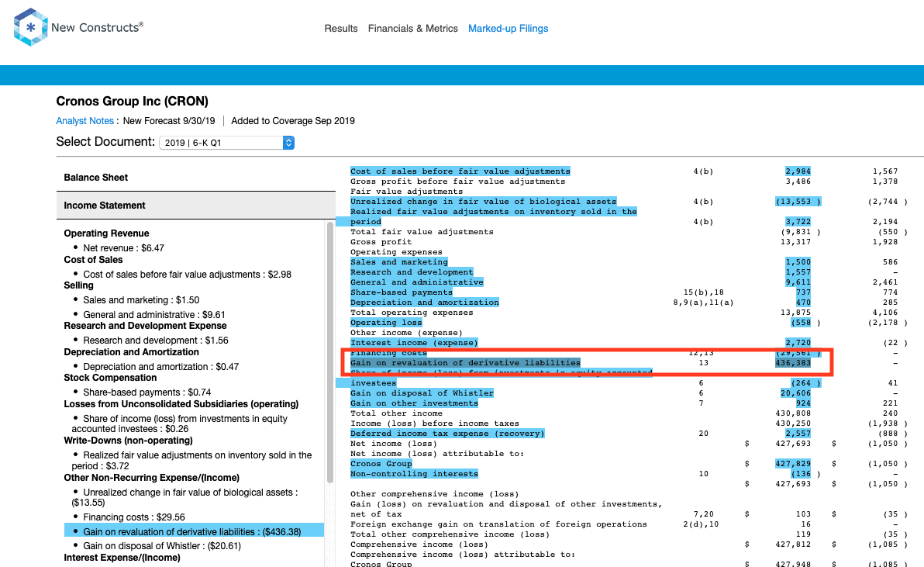Screen dimensions: 924x567
Task: Click highlighted Research and development filing line
Action: pyautogui.click(x=412, y=272)
